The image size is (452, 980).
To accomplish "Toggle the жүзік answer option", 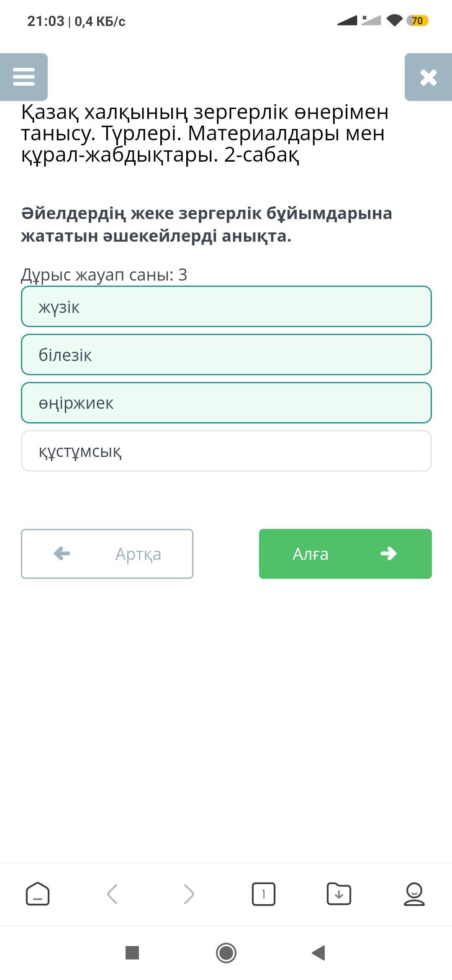I will 226,307.
